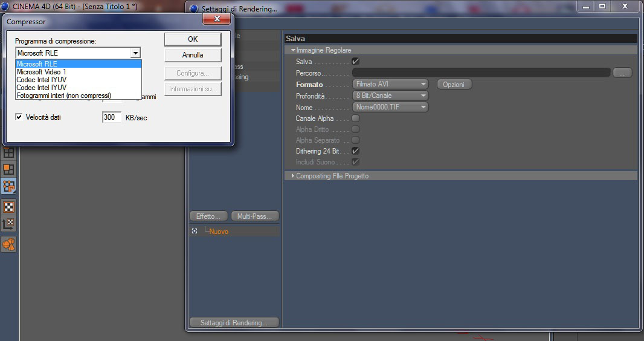Screen dimensions: 644x341
Task: Select the highlighted points-and-polygons mode icon
Action: pos(8,186)
